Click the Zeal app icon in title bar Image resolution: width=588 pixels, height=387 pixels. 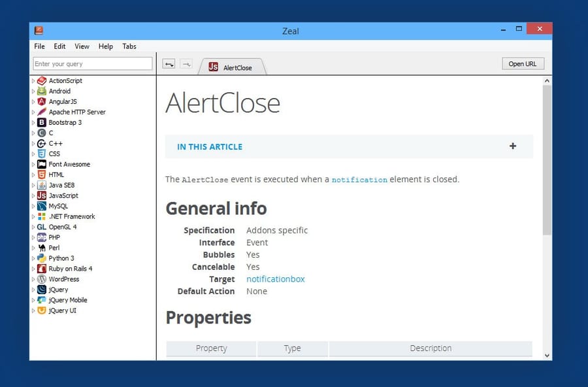pyautogui.click(x=39, y=31)
